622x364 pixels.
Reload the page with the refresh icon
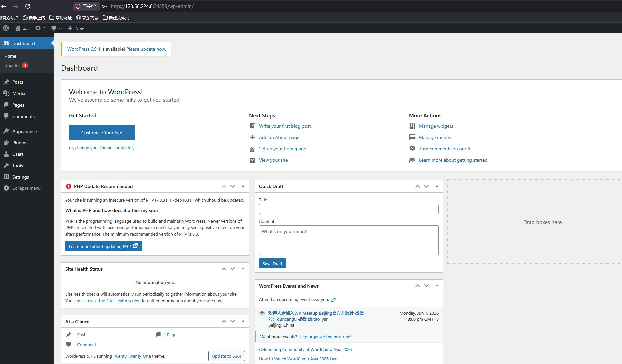click(x=28, y=6)
